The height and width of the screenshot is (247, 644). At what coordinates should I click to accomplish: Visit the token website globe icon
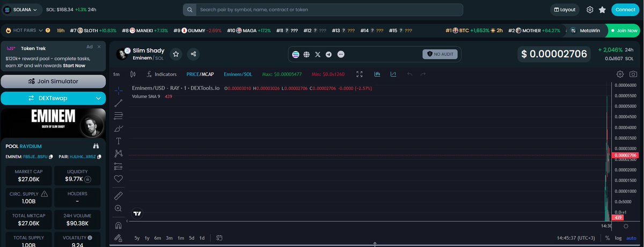306,54
